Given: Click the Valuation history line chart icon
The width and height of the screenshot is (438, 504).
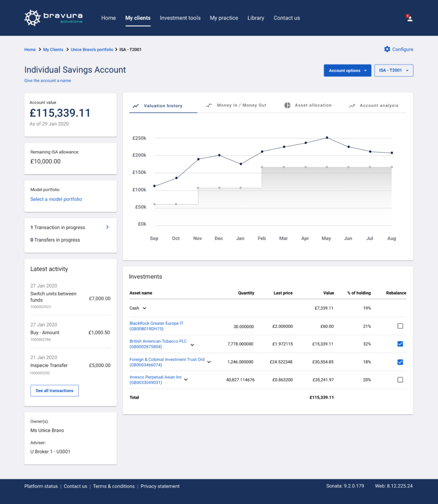Looking at the screenshot, I should click(x=136, y=106).
